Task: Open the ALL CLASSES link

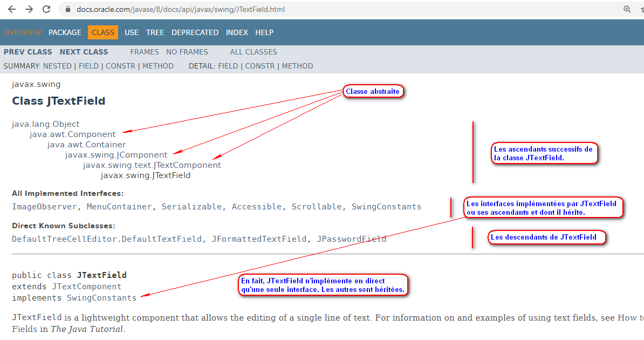Action: [253, 52]
